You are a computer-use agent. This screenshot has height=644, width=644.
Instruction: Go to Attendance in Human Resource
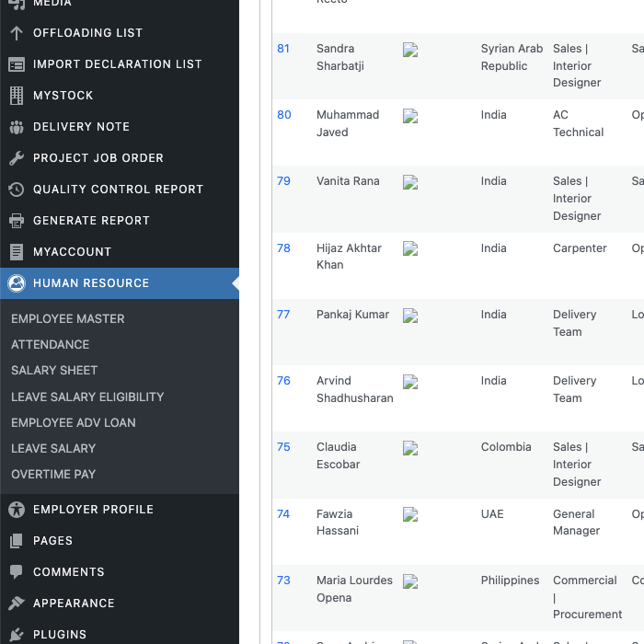click(x=51, y=345)
